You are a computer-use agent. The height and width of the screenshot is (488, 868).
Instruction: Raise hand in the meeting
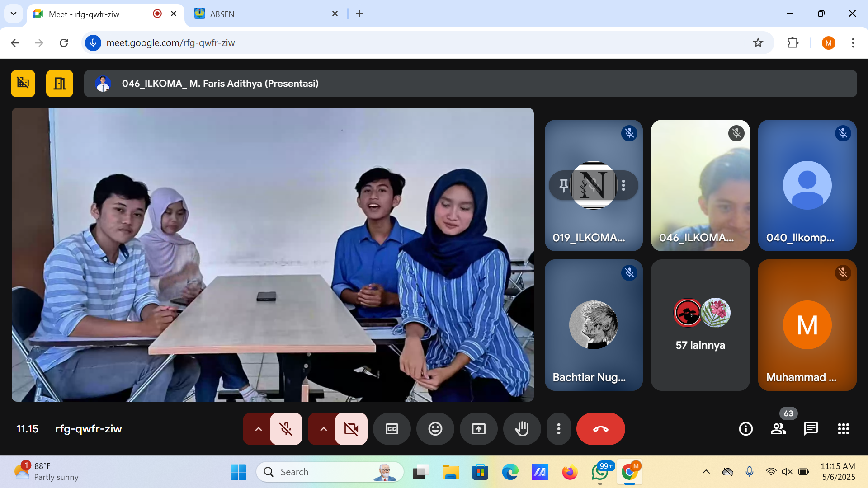point(522,429)
